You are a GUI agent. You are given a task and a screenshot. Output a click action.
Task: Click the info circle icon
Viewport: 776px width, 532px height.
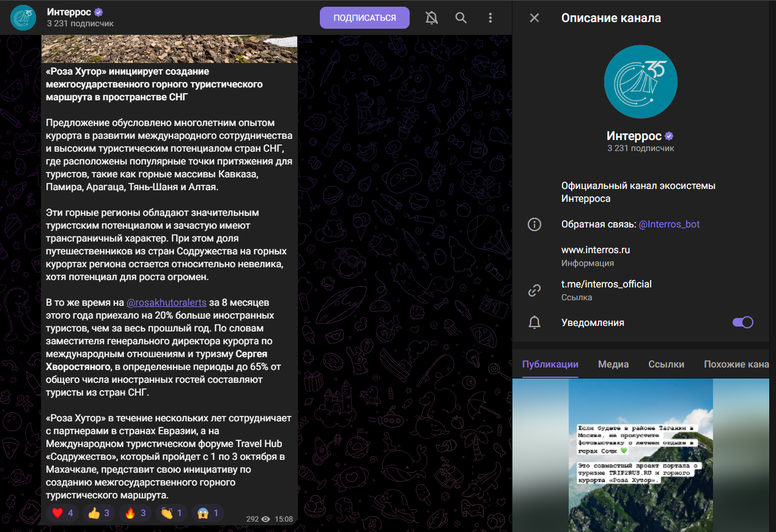(x=534, y=224)
